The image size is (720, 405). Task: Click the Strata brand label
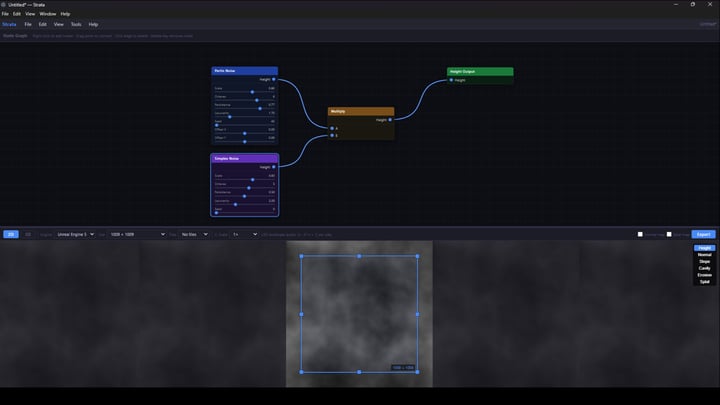[9, 24]
